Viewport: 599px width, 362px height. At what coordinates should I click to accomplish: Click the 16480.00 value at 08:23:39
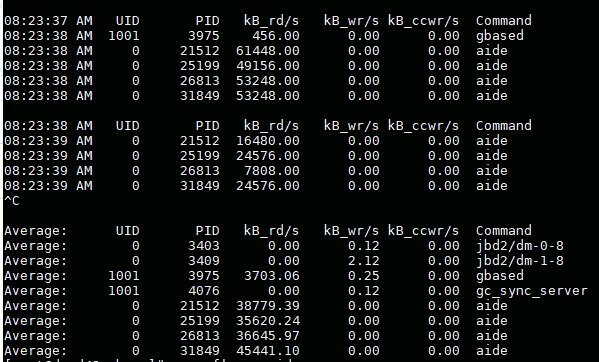point(267,141)
